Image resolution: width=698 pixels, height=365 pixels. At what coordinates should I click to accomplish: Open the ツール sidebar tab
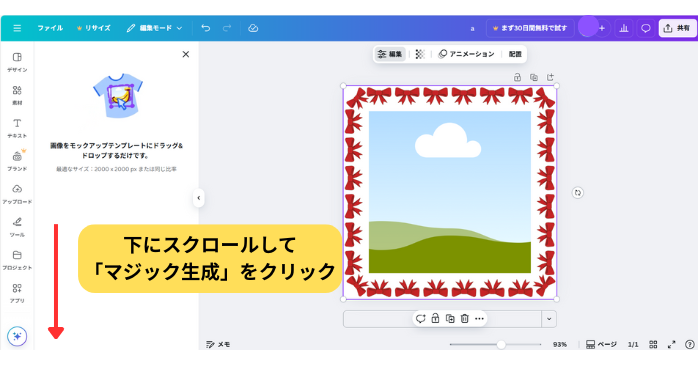pyautogui.click(x=17, y=227)
